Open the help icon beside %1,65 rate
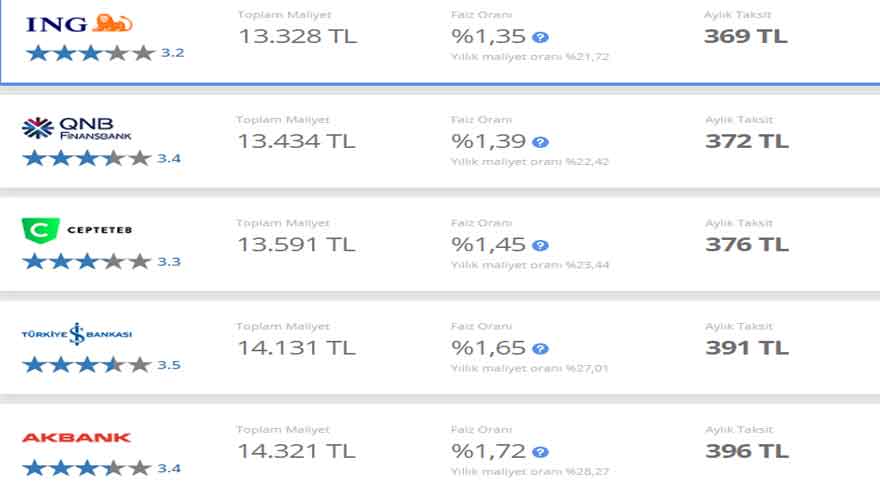This screenshot has height=495, width=880. tap(540, 349)
